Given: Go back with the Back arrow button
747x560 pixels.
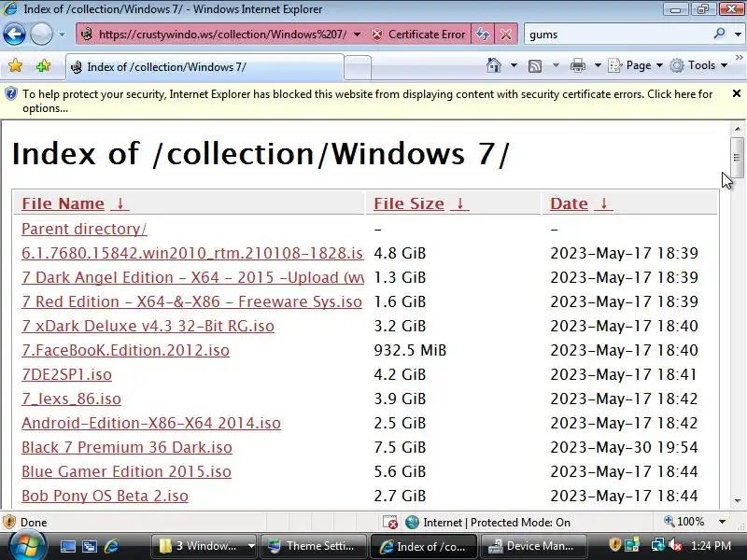Looking at the screenshot, I should pyautogui.click(x=14, y=35).
